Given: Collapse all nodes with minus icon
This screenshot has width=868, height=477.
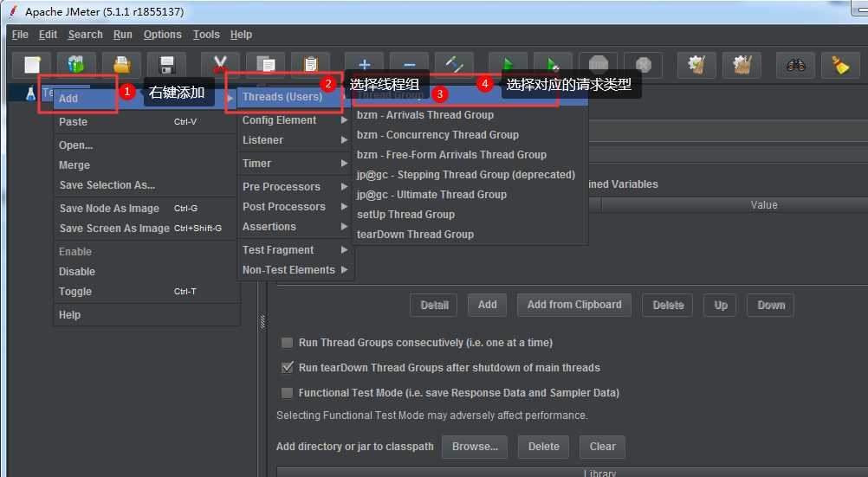Looking at the screenshot, I should coord(409,65).
